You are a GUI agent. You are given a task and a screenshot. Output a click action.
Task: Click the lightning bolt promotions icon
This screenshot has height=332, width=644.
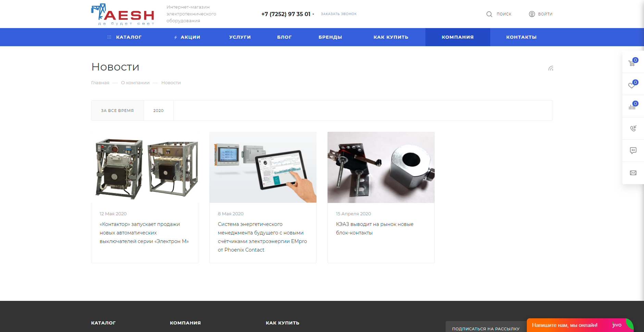pos(175,37)
